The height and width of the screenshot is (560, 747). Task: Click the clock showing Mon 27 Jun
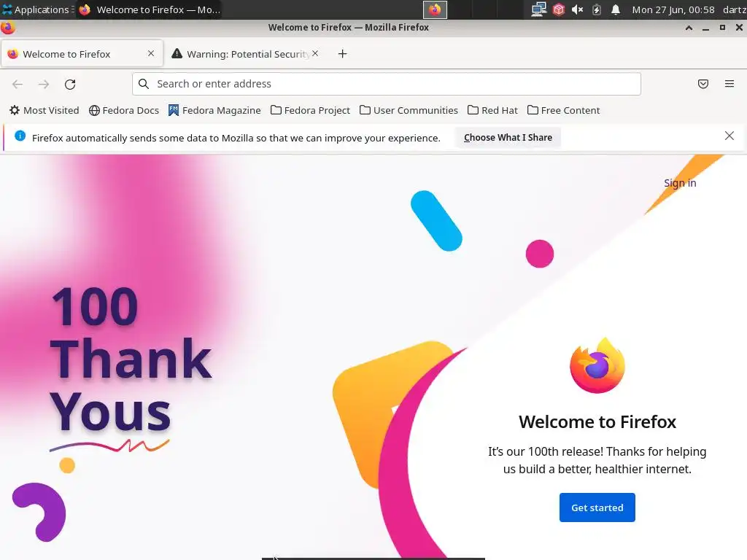673,9
